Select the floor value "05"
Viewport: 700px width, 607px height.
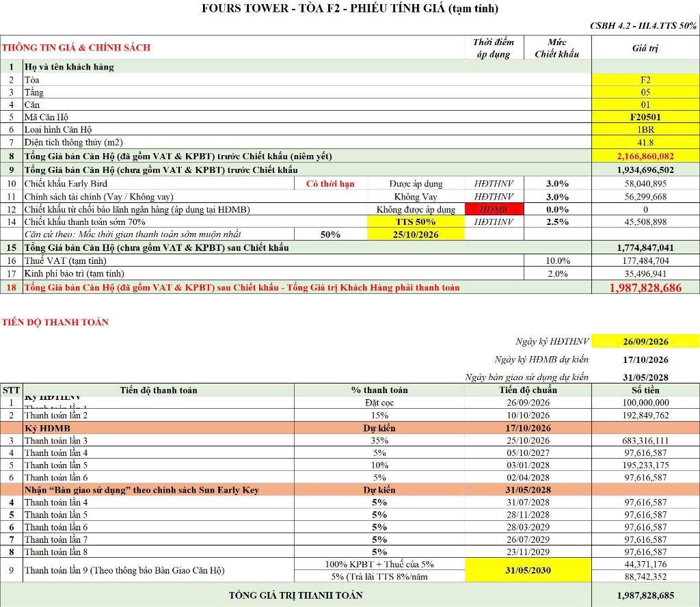(x=645, y=92)
